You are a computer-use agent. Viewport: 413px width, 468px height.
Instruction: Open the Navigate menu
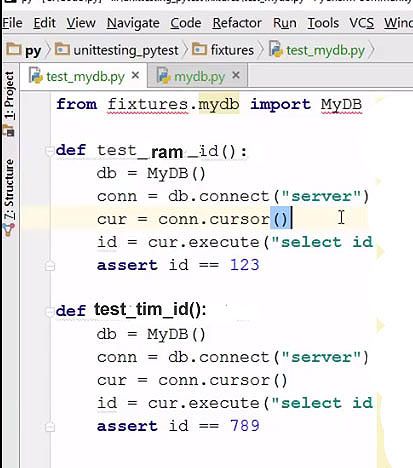click(x=133, y=23)
